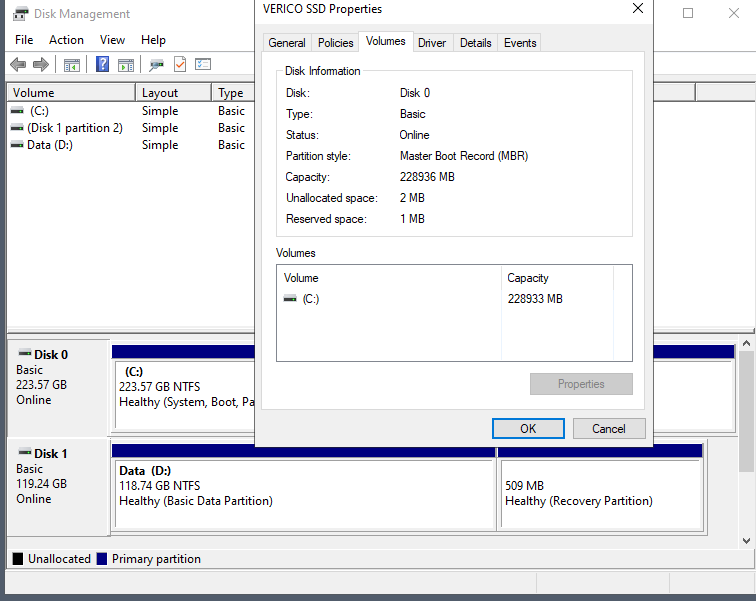Click the scroll up arrow in disk view
This screenshot has width=756, height=601.
[x=746, y=343]
